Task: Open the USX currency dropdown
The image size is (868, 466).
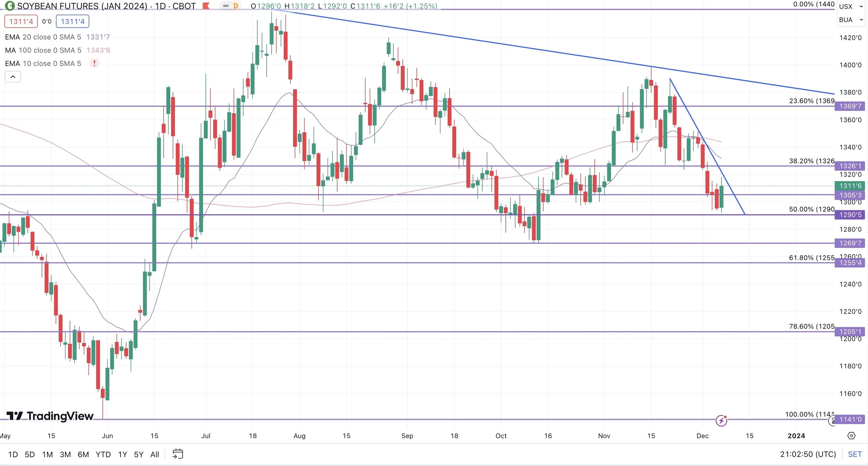Action: pos(851,6)
